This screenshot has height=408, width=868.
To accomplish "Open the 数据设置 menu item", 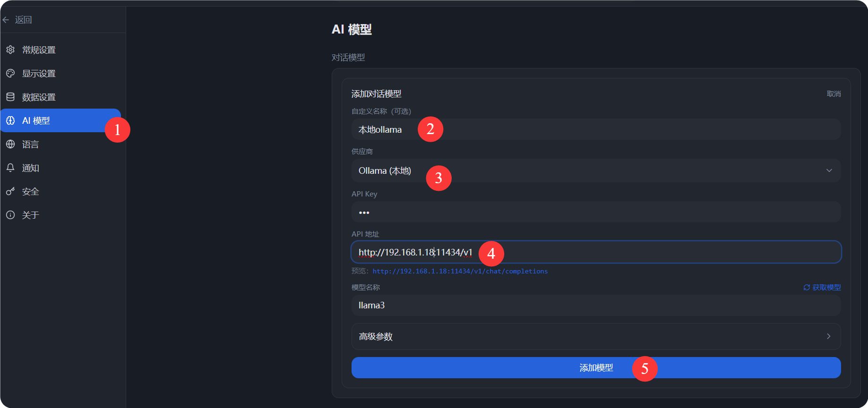I will pyautogui.click(x=60, y=97).
